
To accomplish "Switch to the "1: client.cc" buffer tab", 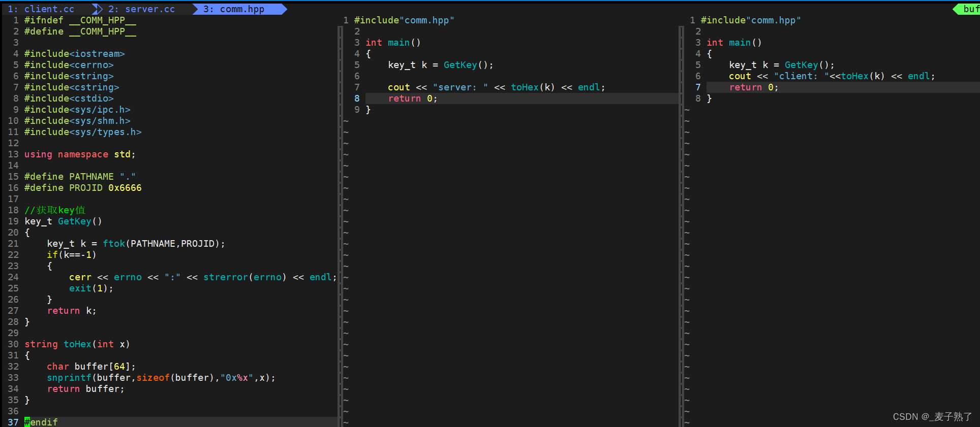I will tap(41, 9).
